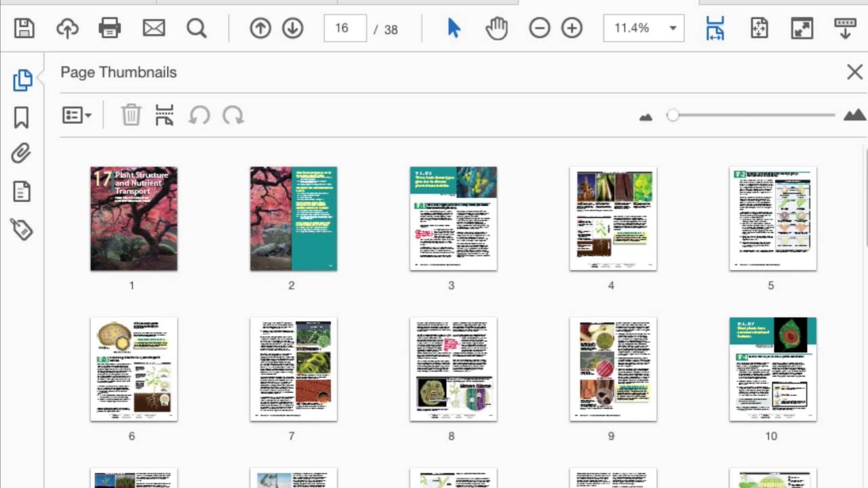Open the Bookmarks panel icon

click(x=22, y=117)
